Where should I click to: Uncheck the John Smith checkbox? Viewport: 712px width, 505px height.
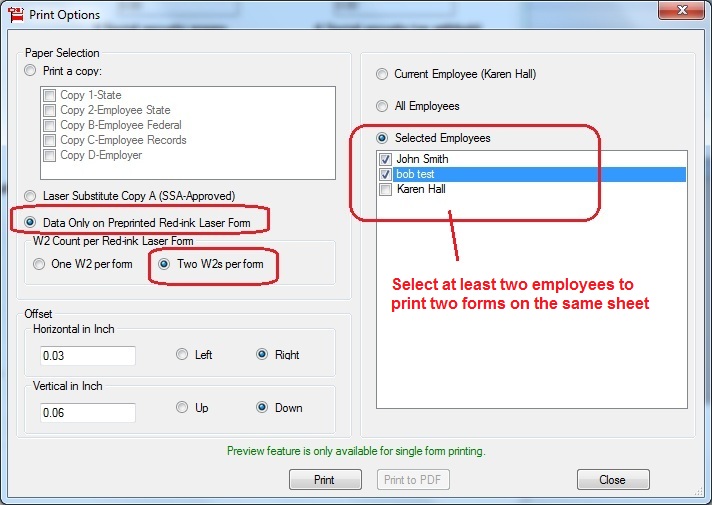[386, 159]
